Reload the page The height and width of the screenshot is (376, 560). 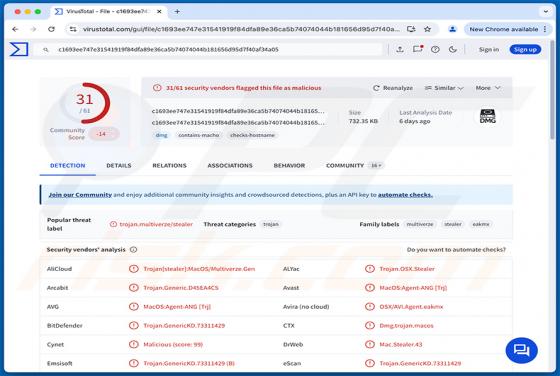(51, 29)
